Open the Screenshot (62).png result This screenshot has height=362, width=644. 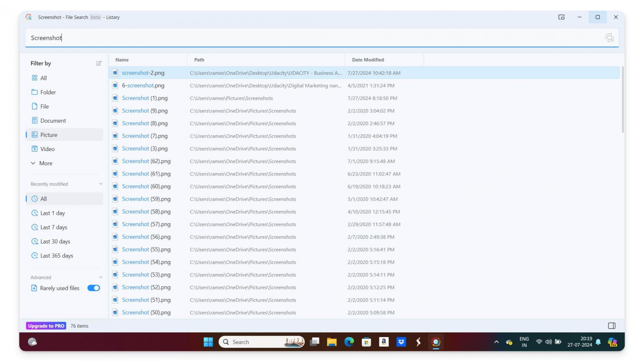[146, 161]
